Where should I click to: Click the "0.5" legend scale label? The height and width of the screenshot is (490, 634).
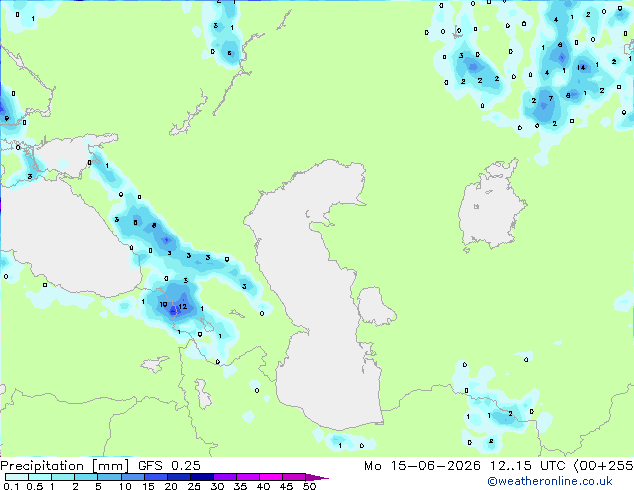pyautogui.click(x=34, y=486)
